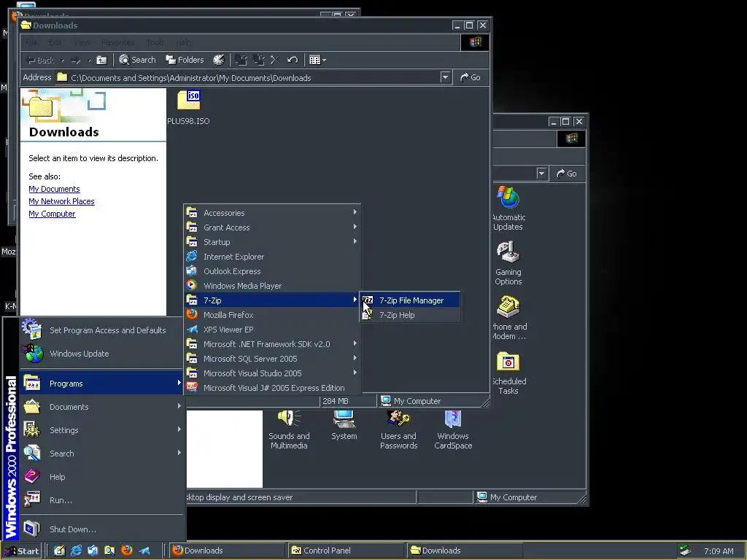The height and width of the screenshot is (560, 747).
Task: Expand Microsoft SQL Server 2005 submenu
Action: pyautogui.click(x=272, y=359)
